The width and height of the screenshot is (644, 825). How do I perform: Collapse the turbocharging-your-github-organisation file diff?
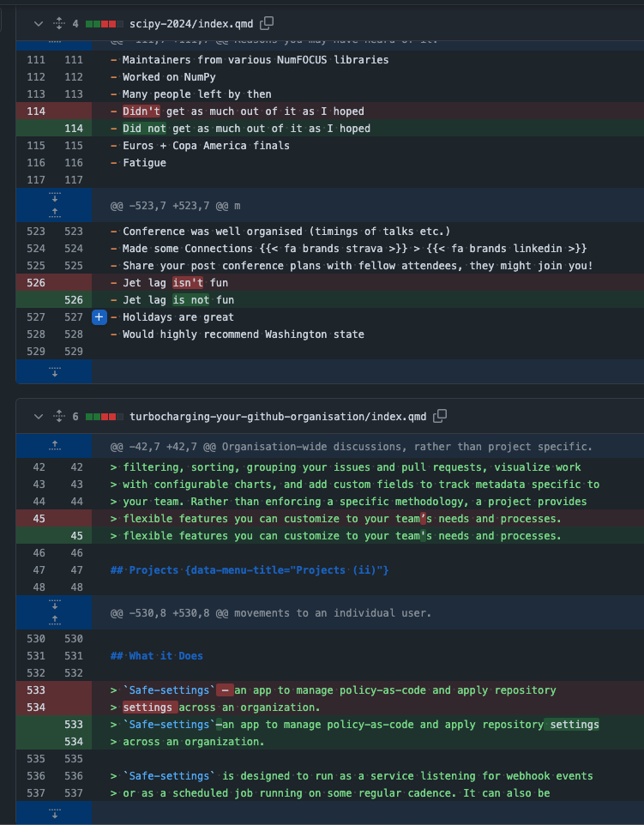[x=38, y=417]
